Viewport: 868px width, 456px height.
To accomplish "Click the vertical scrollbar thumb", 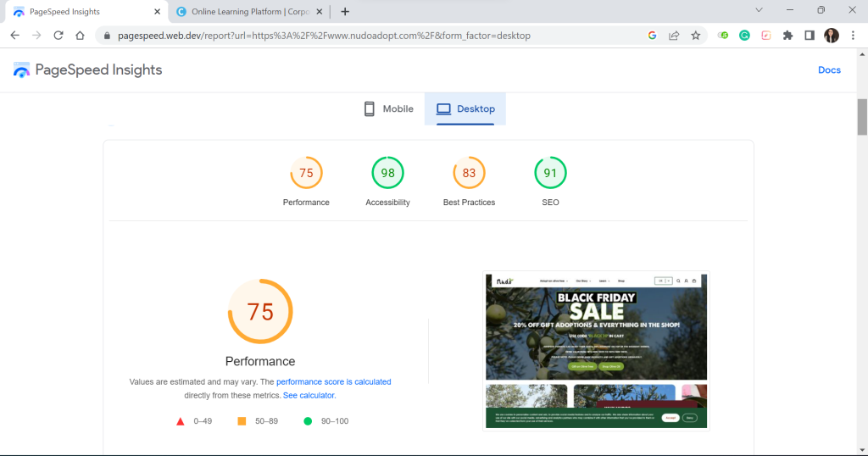I will pyautogui.click(x=862, y=117).
